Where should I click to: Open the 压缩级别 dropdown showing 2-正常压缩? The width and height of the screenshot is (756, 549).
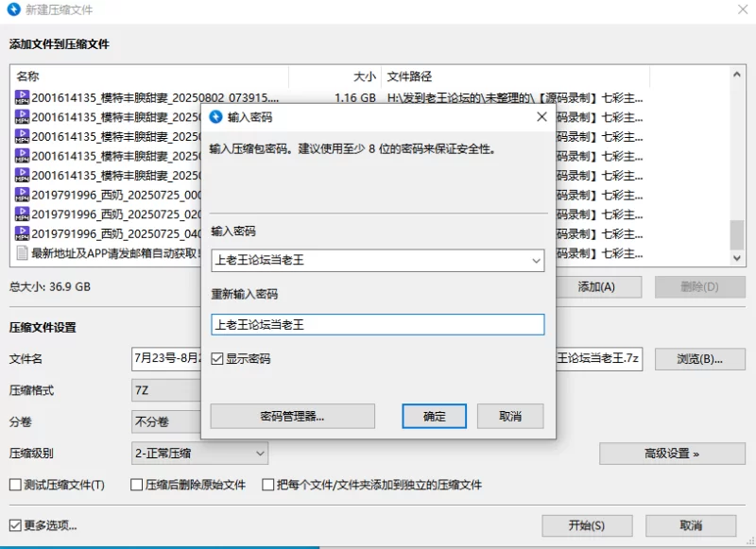point(199,453)
